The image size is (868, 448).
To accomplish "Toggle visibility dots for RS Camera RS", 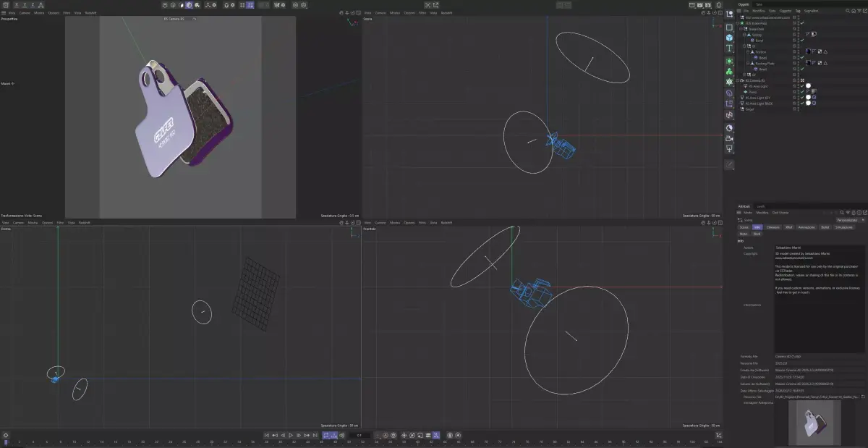I will [x=798, y=80].
